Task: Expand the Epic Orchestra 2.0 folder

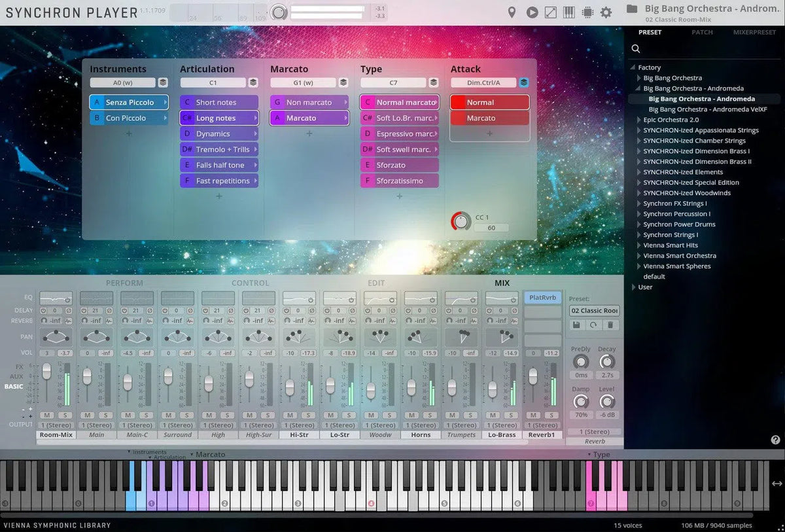Action: (x=639, y=120)
